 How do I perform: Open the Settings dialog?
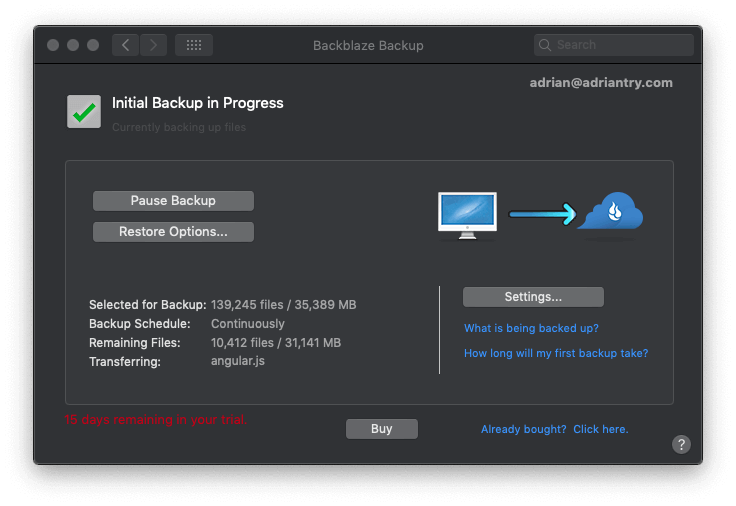[533, 297]
